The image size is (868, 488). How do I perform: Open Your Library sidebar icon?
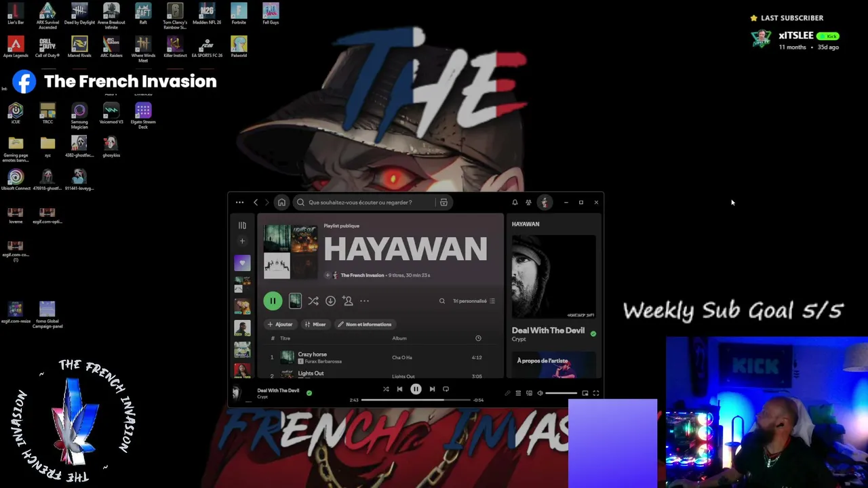pos(242,225)
